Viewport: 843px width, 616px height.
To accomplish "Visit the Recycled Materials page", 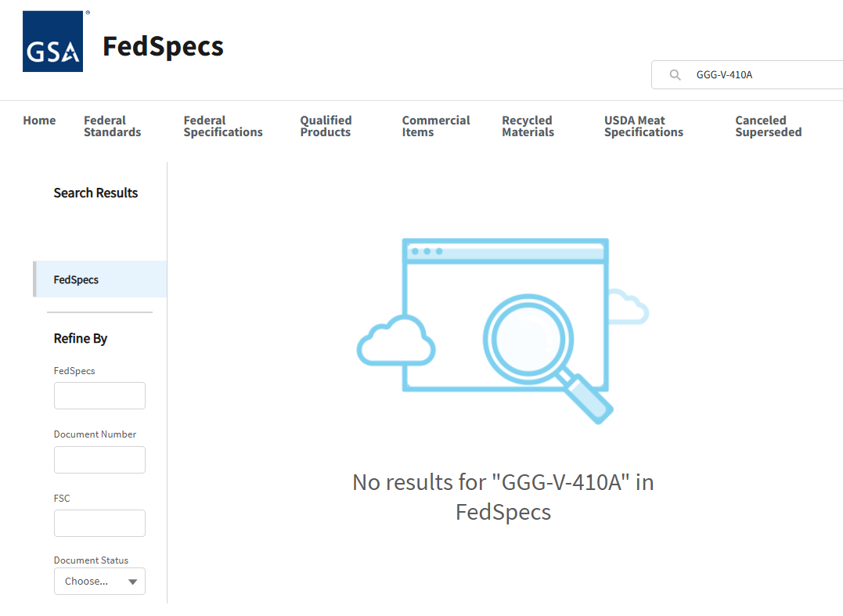I will (x=528, y=126).
